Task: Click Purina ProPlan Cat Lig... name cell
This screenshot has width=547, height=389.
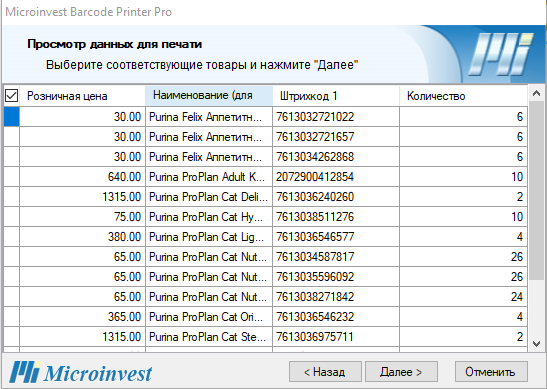Action: click(x=209, y=237)
